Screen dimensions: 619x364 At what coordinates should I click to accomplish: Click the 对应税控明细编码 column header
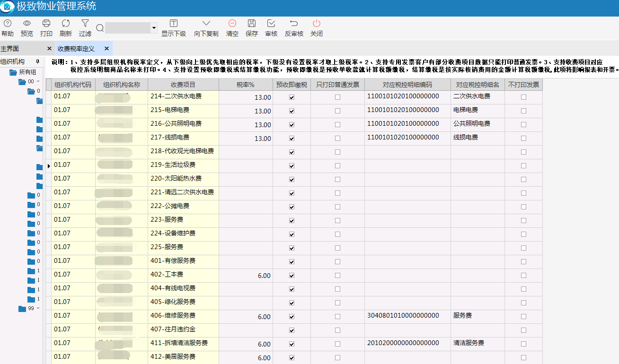(407, 85)
